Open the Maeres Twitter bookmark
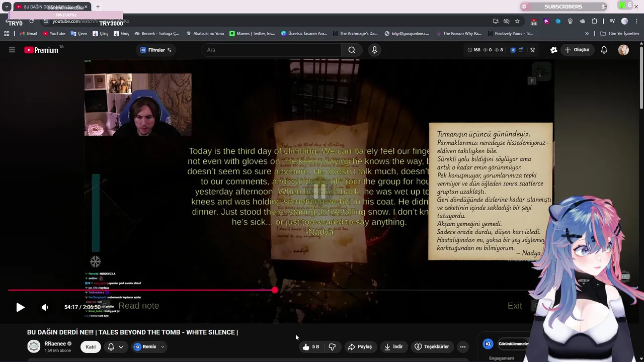The width and height of the screenshot is (644, 362). (x=252, y=34)
